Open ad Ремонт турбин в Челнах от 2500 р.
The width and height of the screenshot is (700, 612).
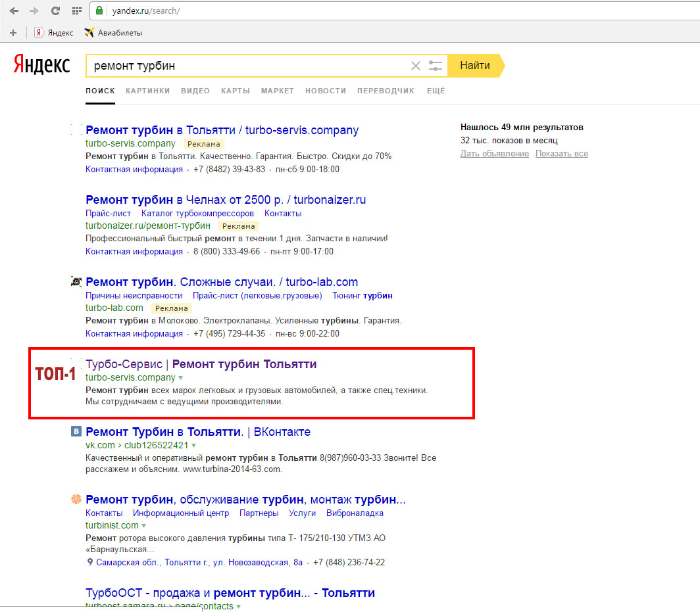(226, 199)
